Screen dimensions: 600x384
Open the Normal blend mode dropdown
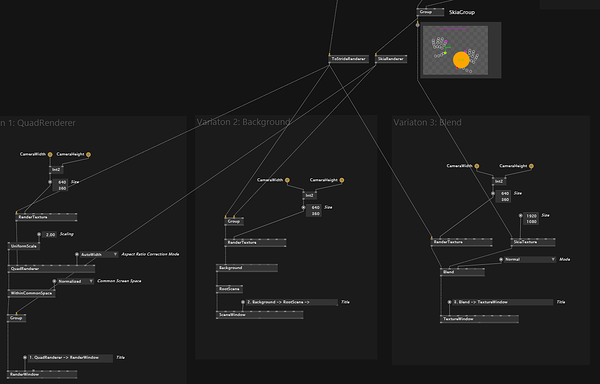(530, 260)
